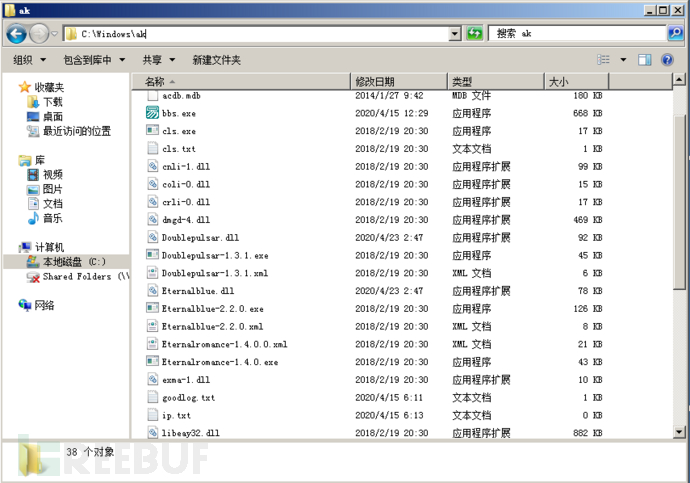Open 桌面 in favorites

pyautogui.click(x=53, y=117)
